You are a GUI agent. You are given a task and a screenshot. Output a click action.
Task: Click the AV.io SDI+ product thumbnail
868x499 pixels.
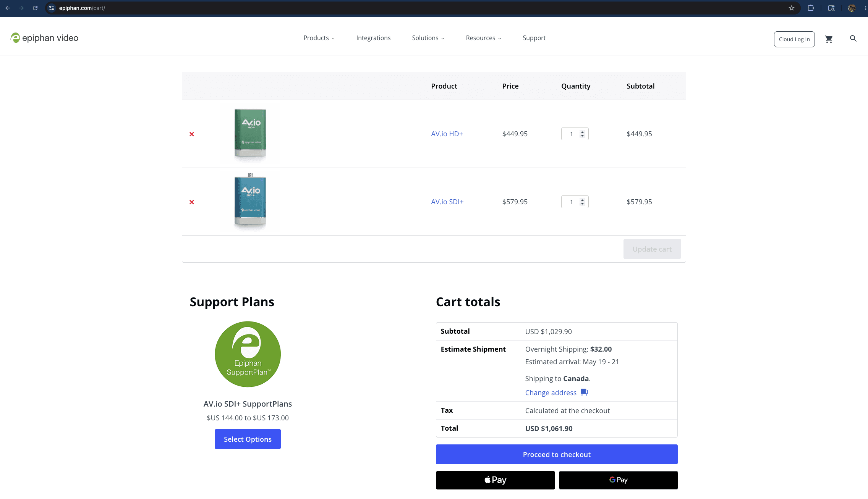[x=250, y=202]
